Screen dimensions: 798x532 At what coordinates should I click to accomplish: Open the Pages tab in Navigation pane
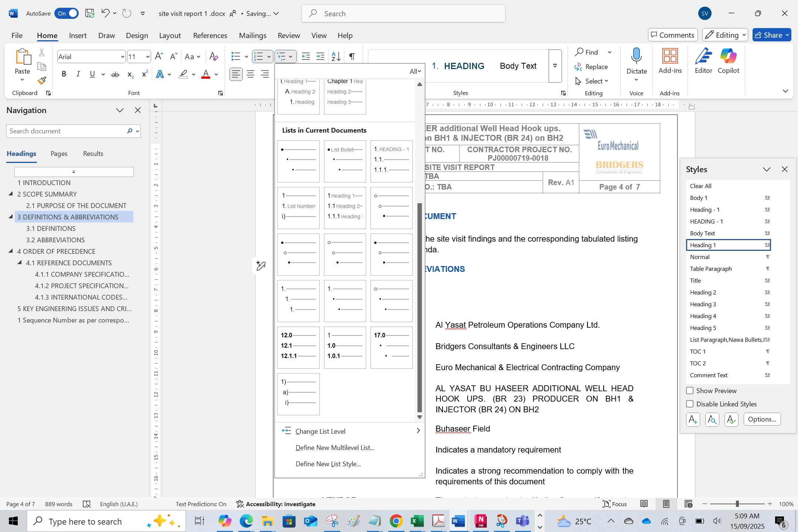[59, 154]
